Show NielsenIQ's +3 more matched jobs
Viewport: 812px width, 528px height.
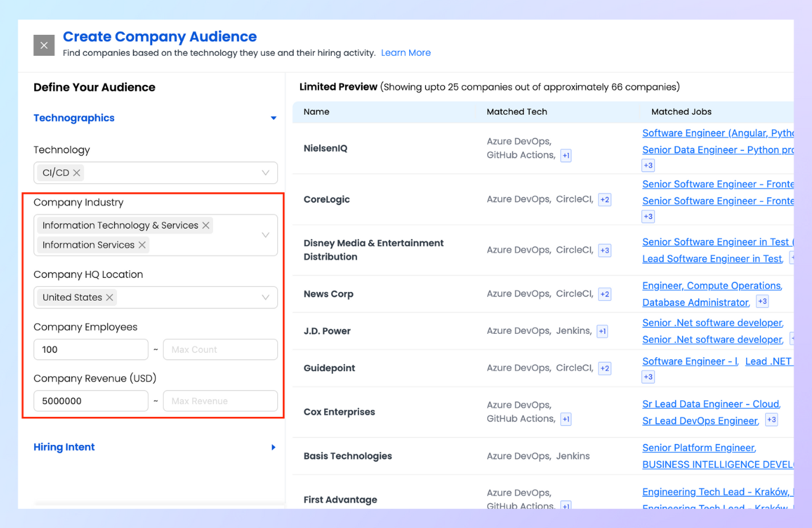coord(648,166)
